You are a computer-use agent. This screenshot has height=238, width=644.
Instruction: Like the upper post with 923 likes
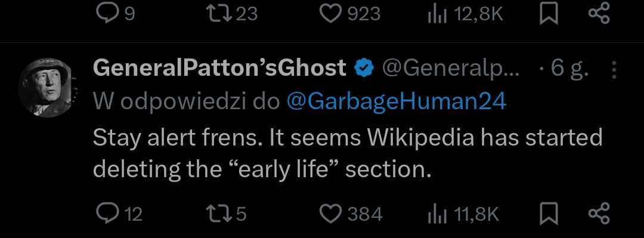[350, 14]
